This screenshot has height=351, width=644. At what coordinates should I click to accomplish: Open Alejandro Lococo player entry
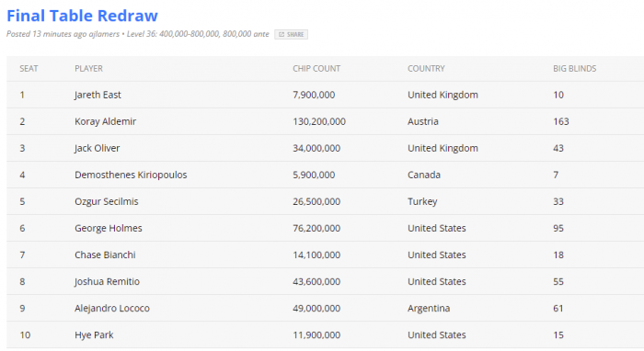click(112, 308)
